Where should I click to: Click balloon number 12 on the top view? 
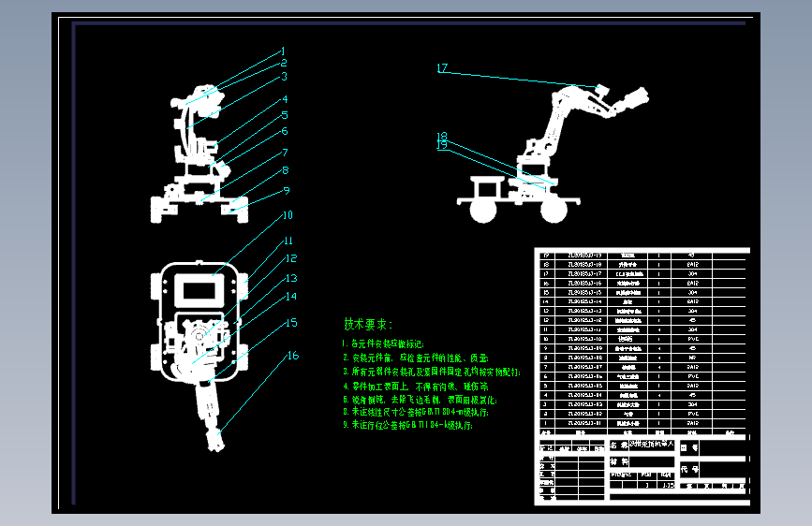291,258
